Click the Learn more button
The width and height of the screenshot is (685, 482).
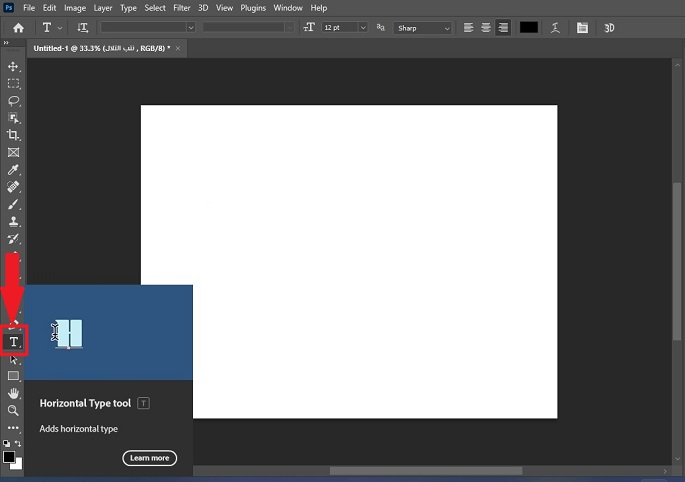point(149,458)
